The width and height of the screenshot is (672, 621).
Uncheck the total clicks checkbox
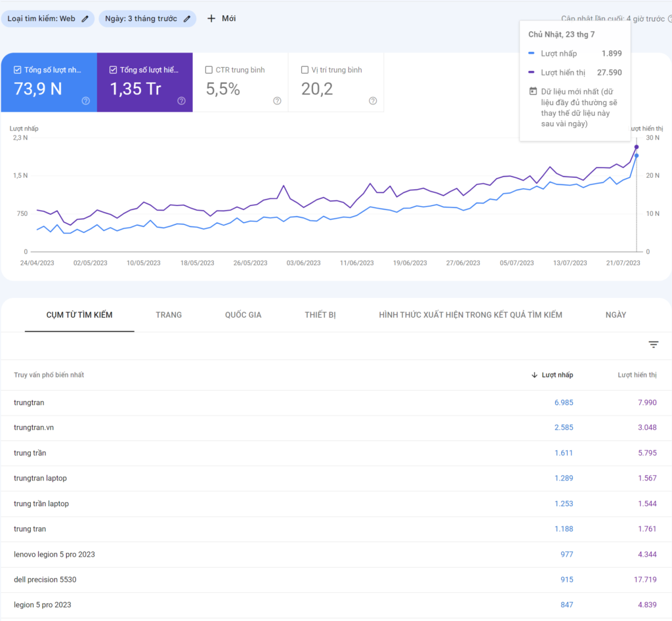click(18, 70)
